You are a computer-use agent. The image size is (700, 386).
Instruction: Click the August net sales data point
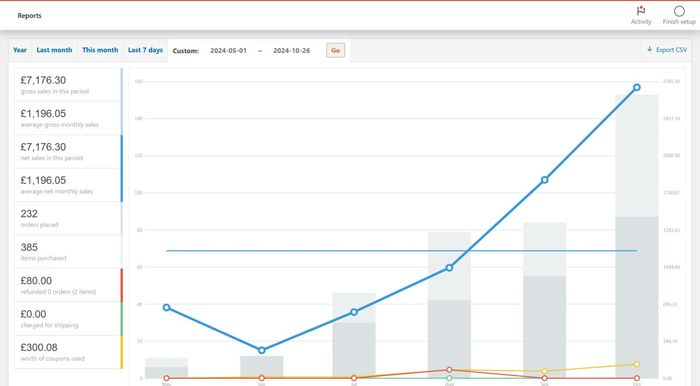tap(449, 268)
